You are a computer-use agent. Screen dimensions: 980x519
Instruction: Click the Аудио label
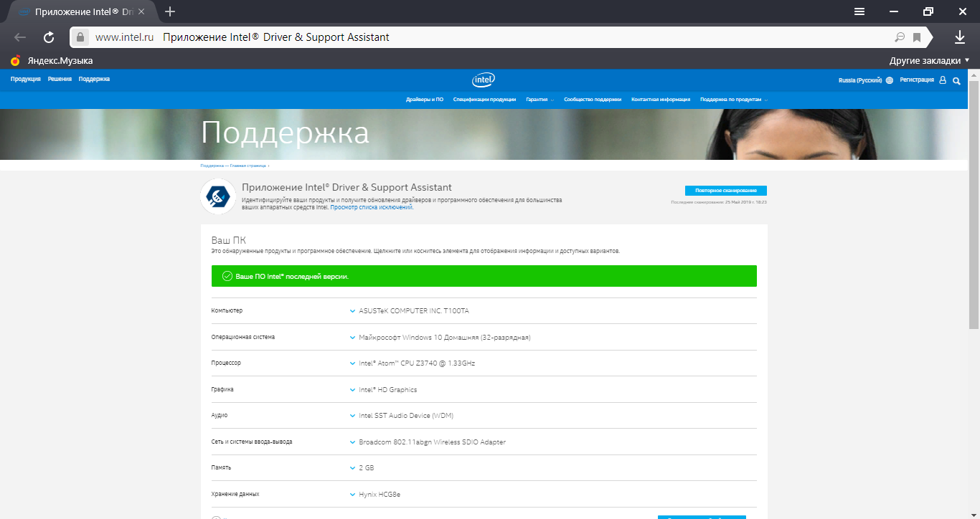coord(220,415)
